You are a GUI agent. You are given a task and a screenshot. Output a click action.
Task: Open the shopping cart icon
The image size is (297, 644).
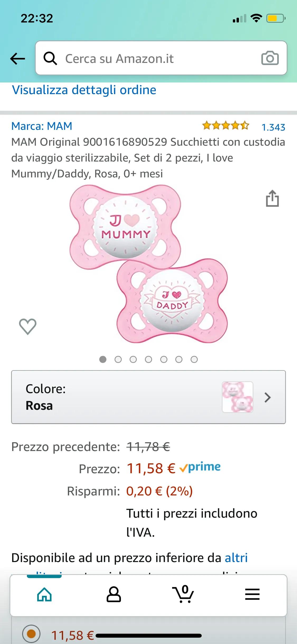click(183, 595)
